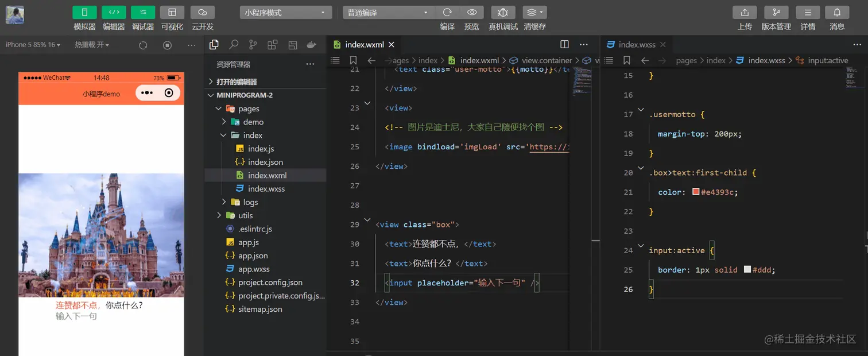Open the Visualization (可视化) tool

point(172,13)
